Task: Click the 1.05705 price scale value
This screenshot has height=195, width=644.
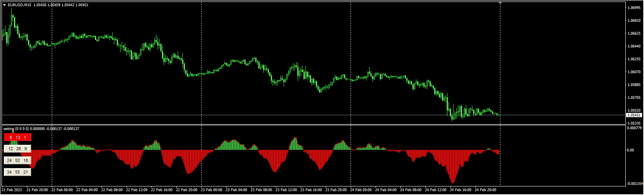Action: [x=634, y=98]
